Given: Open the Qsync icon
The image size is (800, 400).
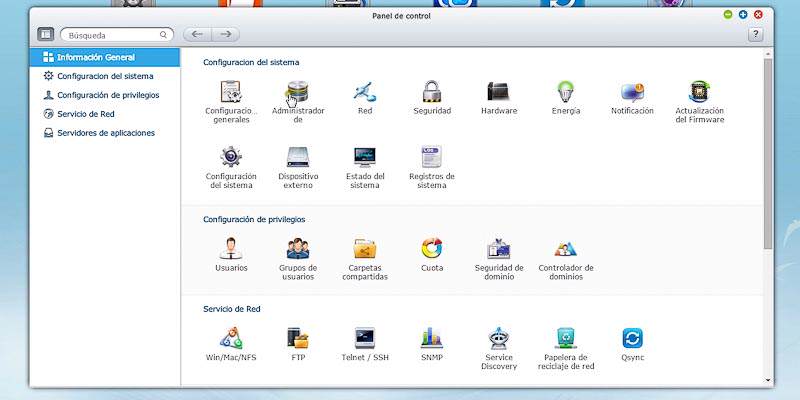Looking at the screenshot, I should click(632, 338).
